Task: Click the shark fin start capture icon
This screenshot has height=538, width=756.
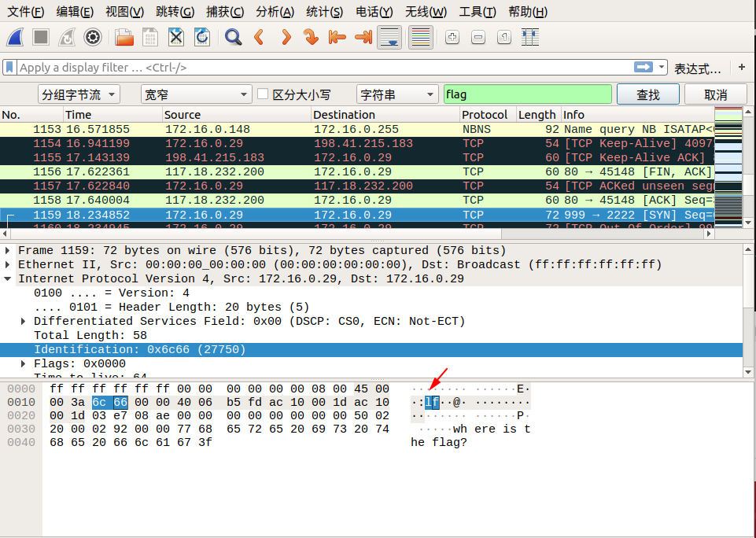Action: click(x=16, y=37)
